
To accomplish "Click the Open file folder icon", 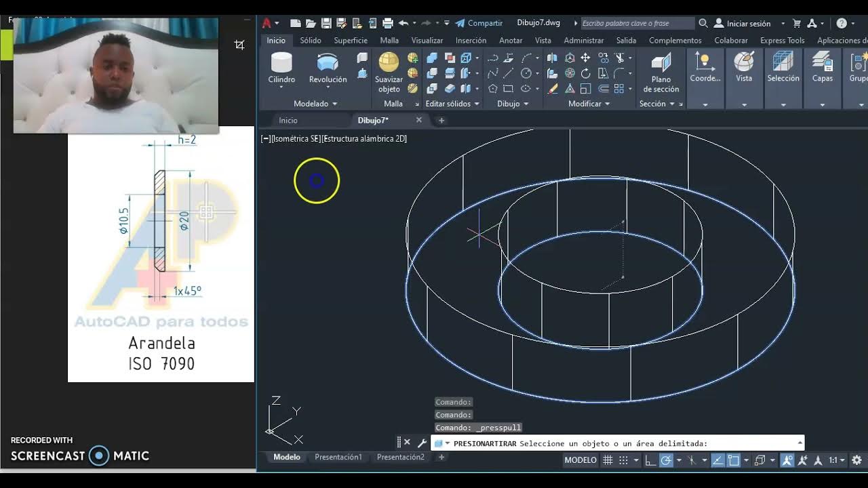I will 311,23.
